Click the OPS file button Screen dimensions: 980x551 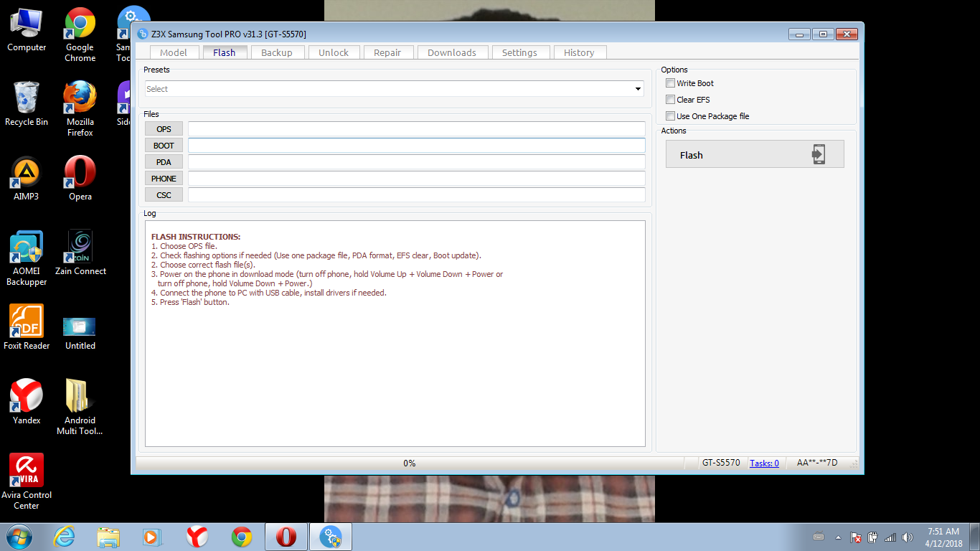[164, 129]
